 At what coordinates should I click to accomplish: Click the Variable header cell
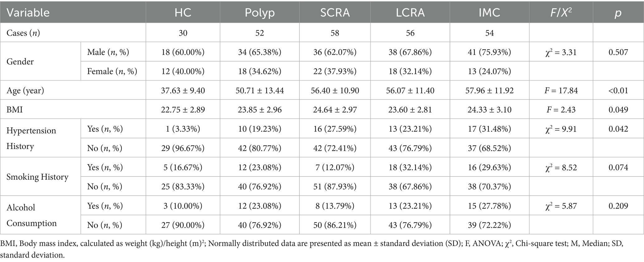click(28, 12)
